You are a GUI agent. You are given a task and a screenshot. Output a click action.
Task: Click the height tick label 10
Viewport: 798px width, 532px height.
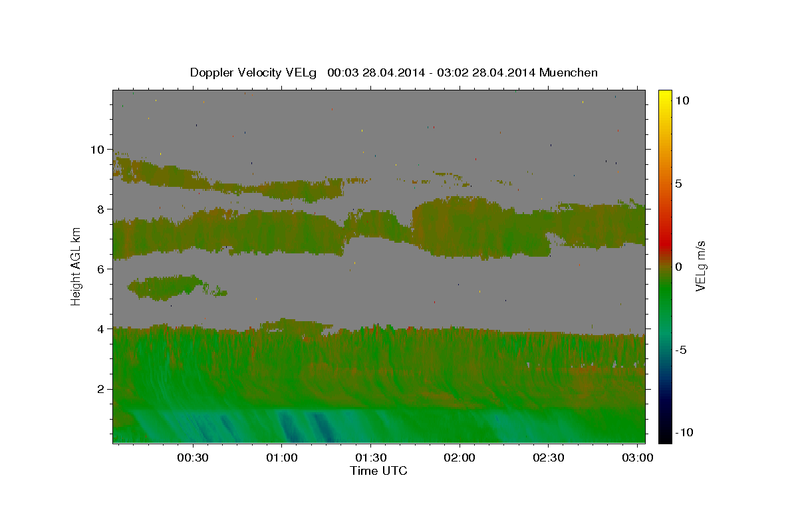[x=96, y=150]
